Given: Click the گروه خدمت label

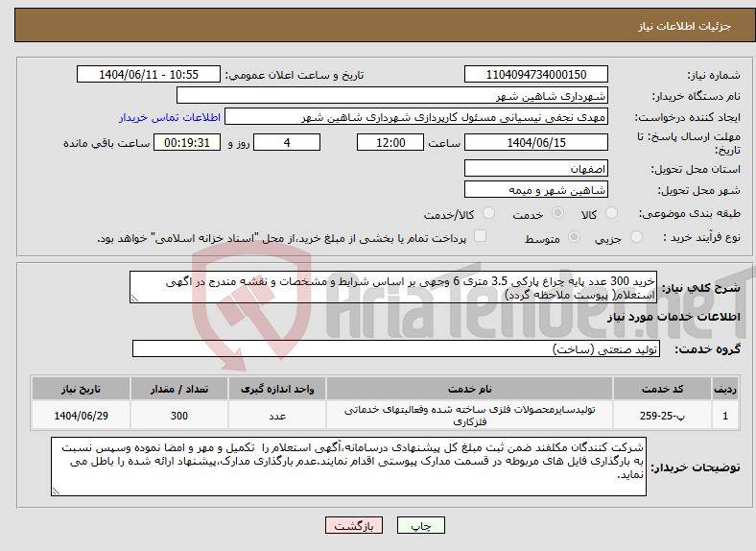Looking at the screenshot, I should point(707,348).
